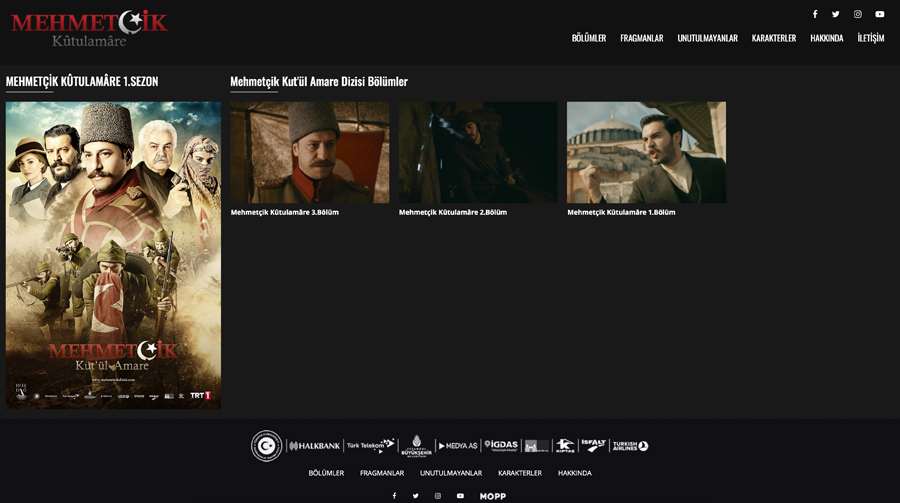Image resolution: width=900 pixels, height=503 pixels.
Task: Click the Facebook icon in the footer
Action: (394, 496)
